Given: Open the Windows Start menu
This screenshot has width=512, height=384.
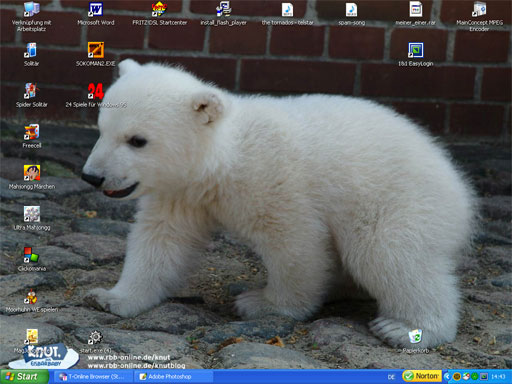Looking at the screenshot, I should click(24, 377).
